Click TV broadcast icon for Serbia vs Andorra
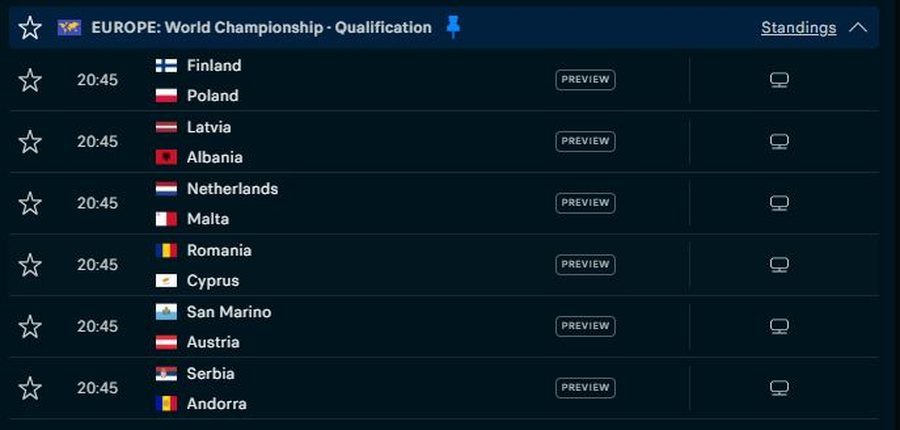Screen dimensions: 900x430 coord(779,388)
